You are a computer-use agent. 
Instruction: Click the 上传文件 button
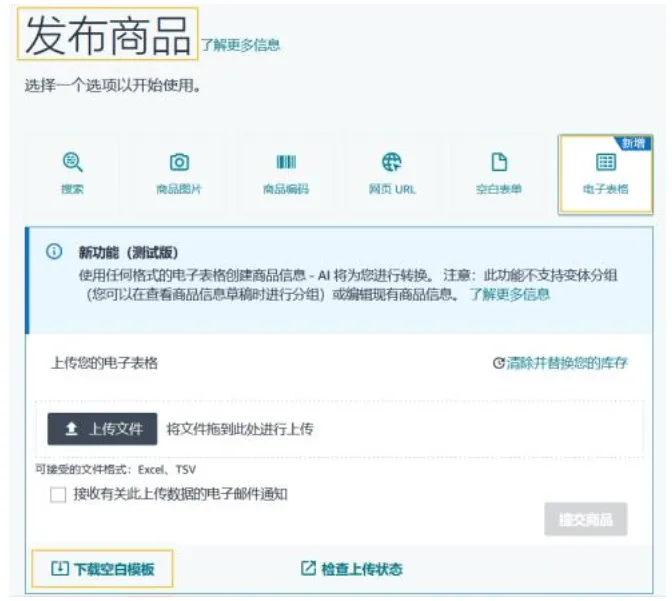[102, 429]
